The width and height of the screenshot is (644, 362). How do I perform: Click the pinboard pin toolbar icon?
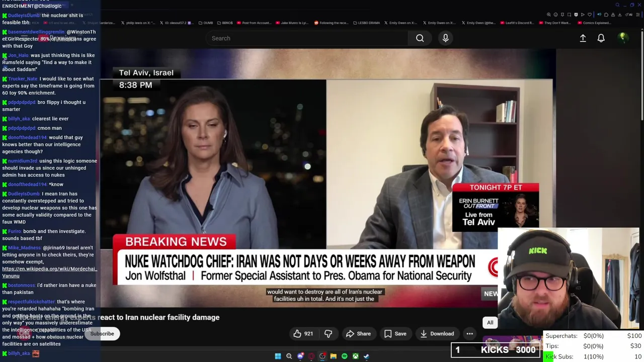tap(562, 15)
